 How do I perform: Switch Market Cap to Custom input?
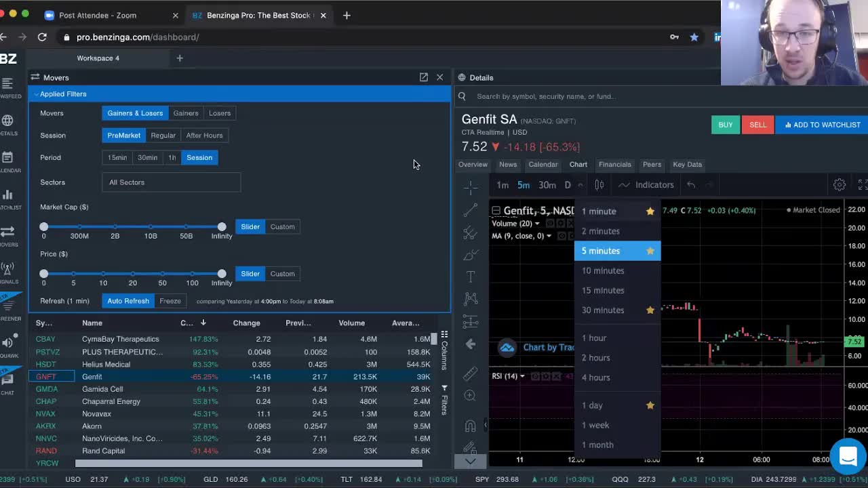[x=282, y=226]
